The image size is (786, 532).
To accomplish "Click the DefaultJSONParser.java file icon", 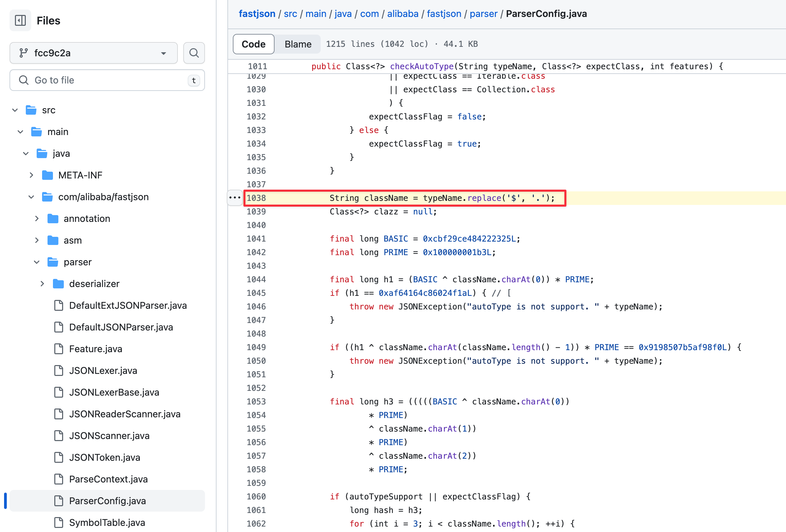I will (59, 327).
